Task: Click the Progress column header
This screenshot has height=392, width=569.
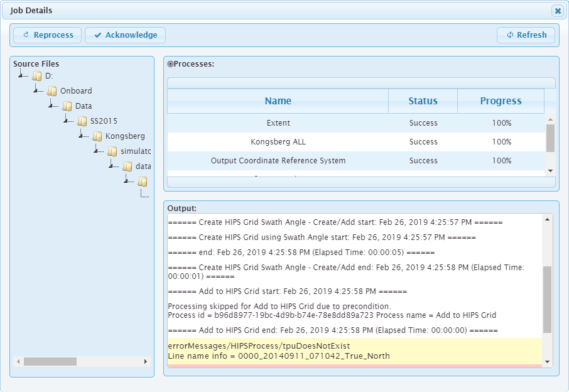Action: coord(501,101)
